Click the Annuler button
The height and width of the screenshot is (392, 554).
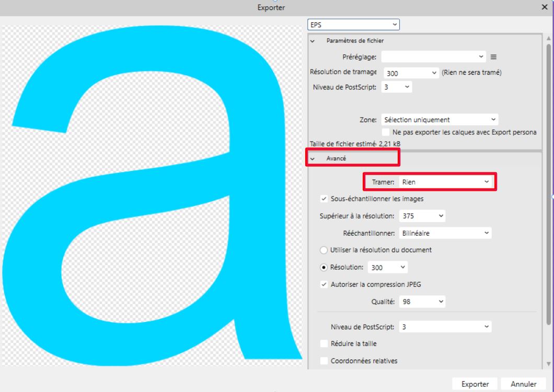524,384
